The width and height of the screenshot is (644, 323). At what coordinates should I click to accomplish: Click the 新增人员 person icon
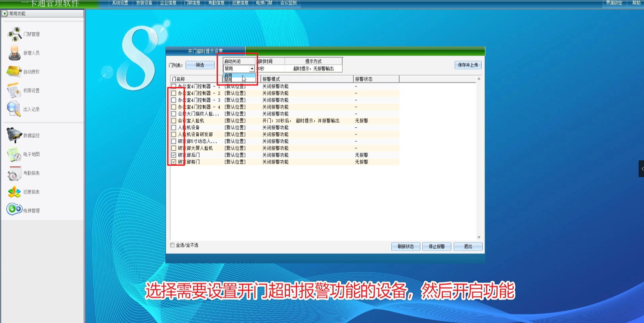14,53
